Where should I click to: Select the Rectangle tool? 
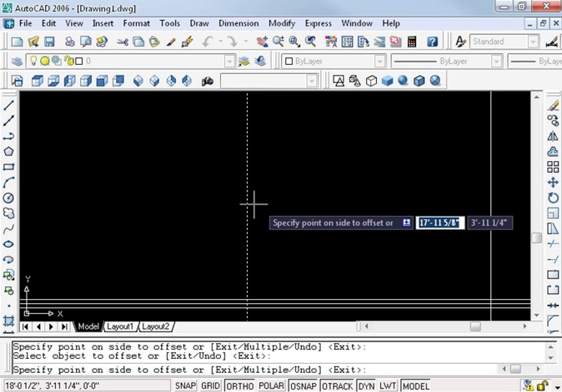click(9, 167)
